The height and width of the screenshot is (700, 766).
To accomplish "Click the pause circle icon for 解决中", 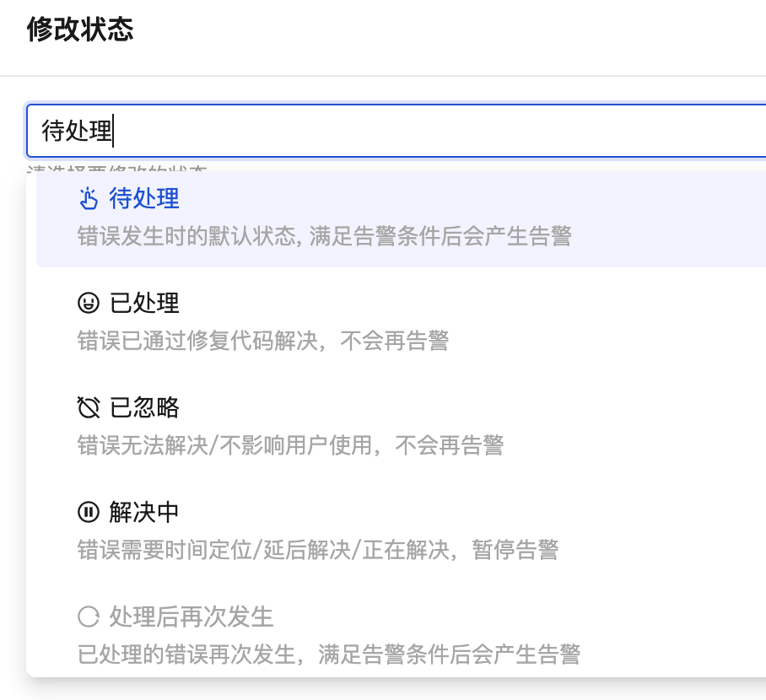I will pos(89,512).
